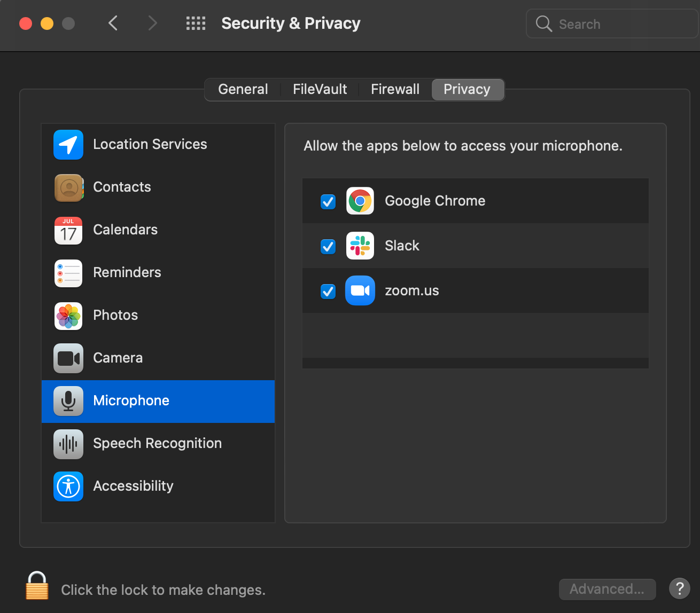
Task: Click the Google Chrome app icon
Action: (360, 201)
